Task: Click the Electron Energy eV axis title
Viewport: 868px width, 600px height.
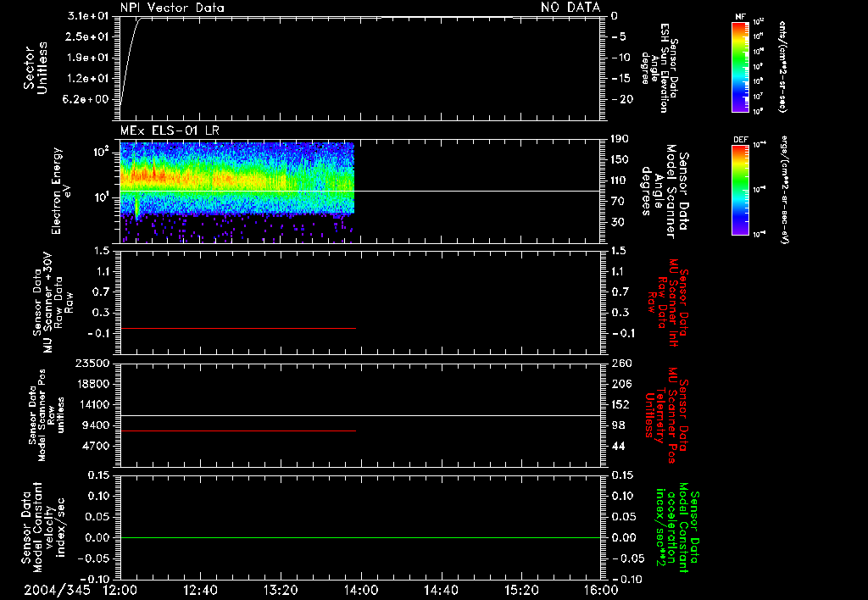Action: pos(61,191)
